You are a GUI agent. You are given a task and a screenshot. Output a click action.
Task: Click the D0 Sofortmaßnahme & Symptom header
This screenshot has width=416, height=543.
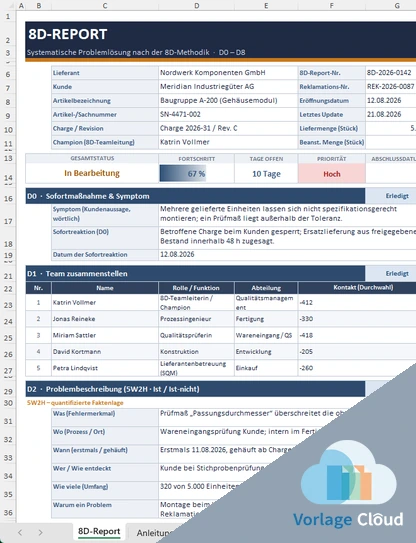coord(195,196)
